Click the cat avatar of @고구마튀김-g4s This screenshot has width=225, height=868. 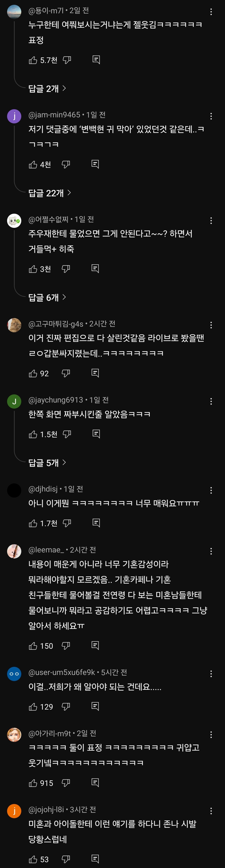14,325
